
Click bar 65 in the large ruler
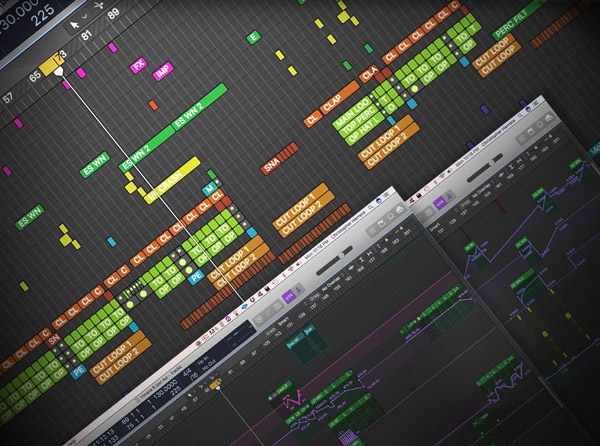35,76
